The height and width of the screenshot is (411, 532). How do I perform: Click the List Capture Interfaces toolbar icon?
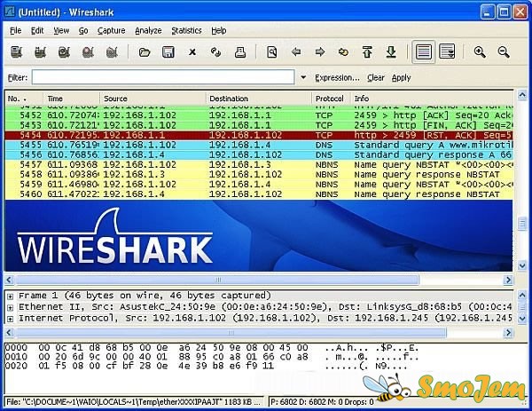coord(16,52)
